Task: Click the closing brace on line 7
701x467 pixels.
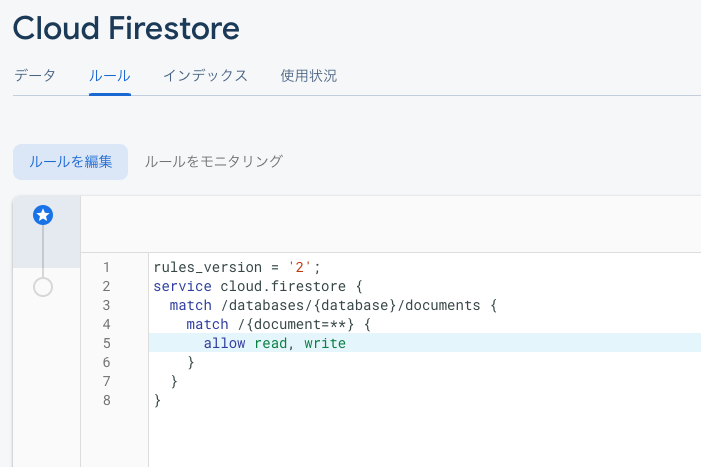Action: pos(174,381)
